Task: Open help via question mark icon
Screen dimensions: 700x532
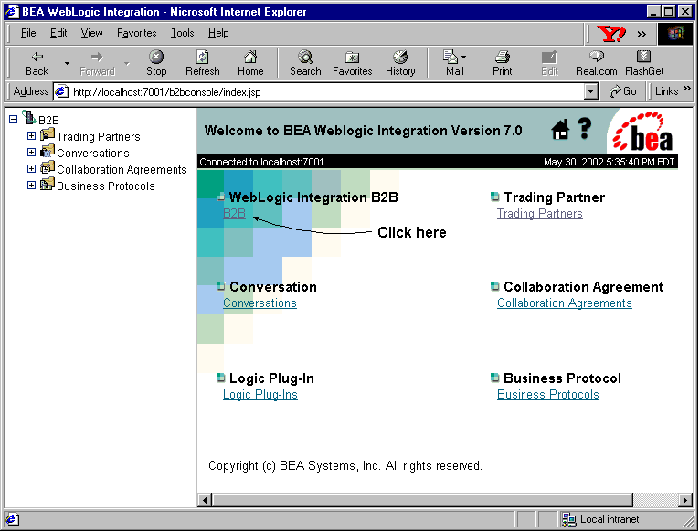Action: tap(584, 129)
